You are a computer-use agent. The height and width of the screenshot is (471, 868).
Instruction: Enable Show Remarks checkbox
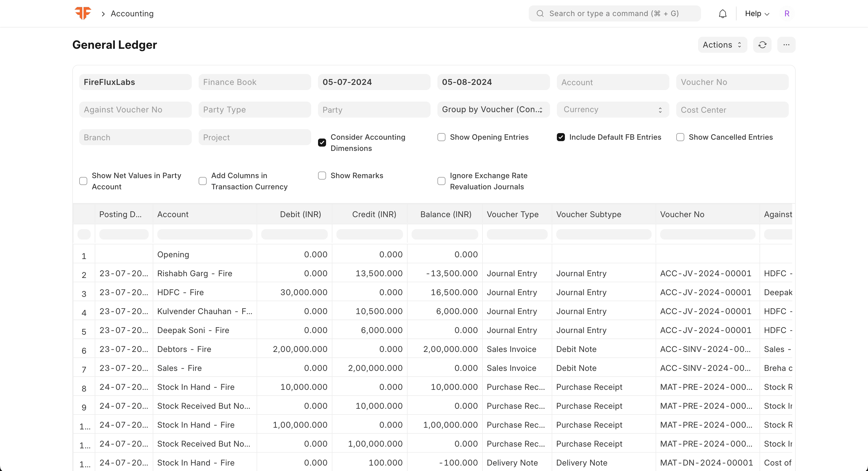click(x=322, y=175)
